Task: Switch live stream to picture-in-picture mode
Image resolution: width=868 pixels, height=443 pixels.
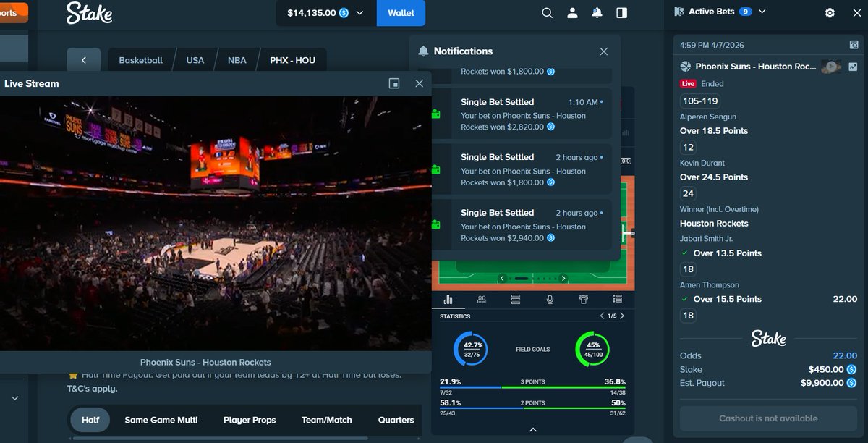Action: click(394, 83)
